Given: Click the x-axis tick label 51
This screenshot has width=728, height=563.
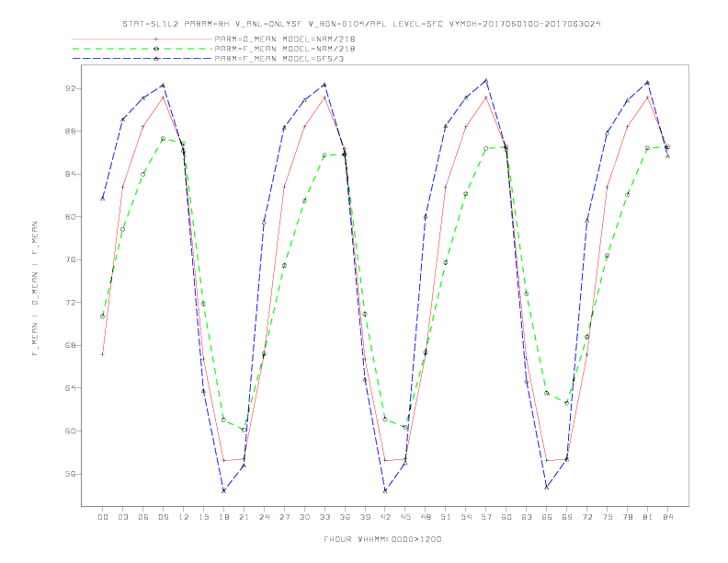Looking at the screenshot, I should [x=446, y=517].
